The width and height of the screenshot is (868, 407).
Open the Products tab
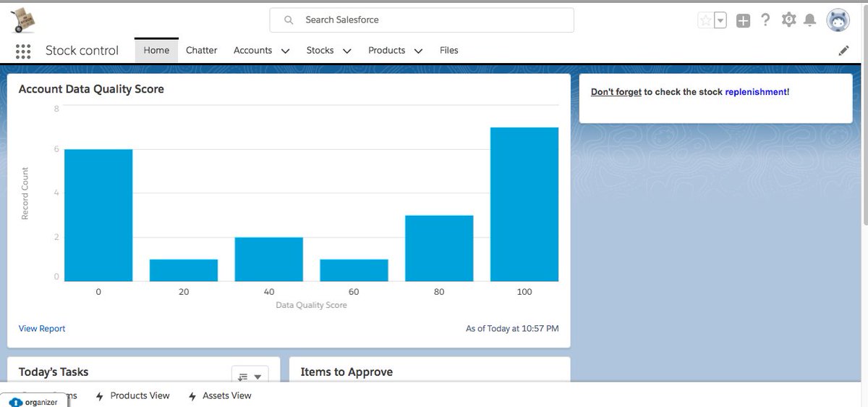(386, 50)
